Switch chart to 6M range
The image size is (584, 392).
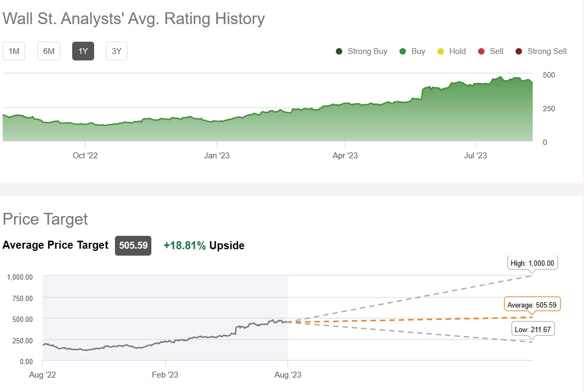click(x=49, y=51)
